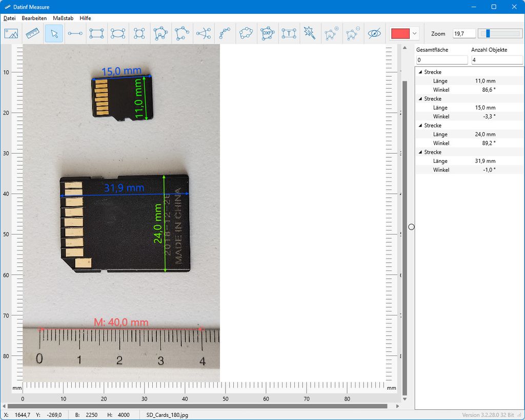Collapse the first Strecke tree entry

[421, 72]
